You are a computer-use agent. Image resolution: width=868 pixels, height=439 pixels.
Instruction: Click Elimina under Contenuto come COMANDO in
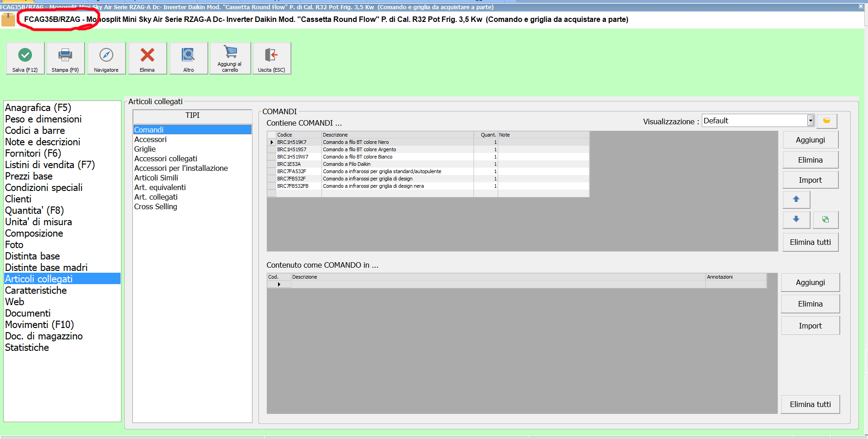pyautogui.click(x=810, y=304)
